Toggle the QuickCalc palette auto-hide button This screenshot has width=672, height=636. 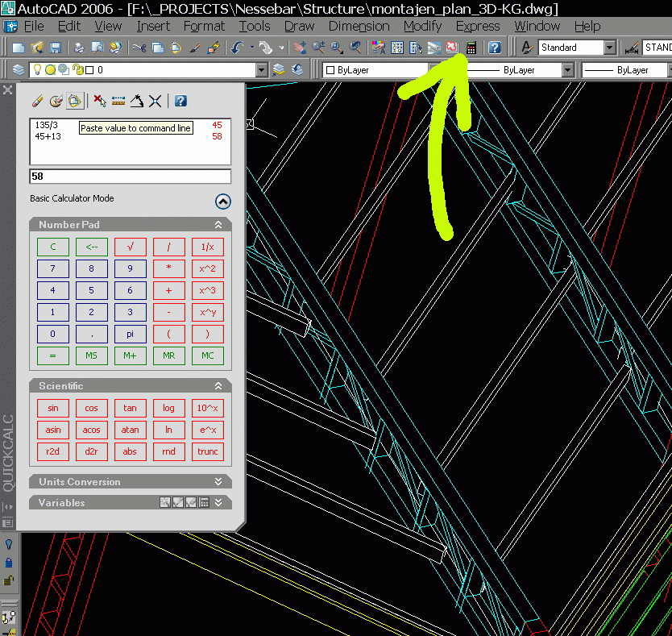click(8, 506)
